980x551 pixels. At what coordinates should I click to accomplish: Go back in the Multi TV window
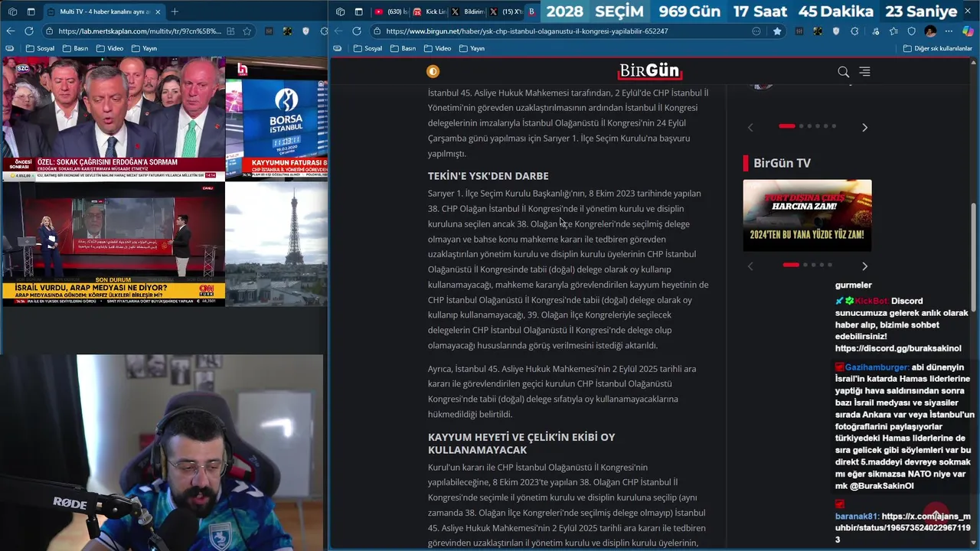pos(11,31)
